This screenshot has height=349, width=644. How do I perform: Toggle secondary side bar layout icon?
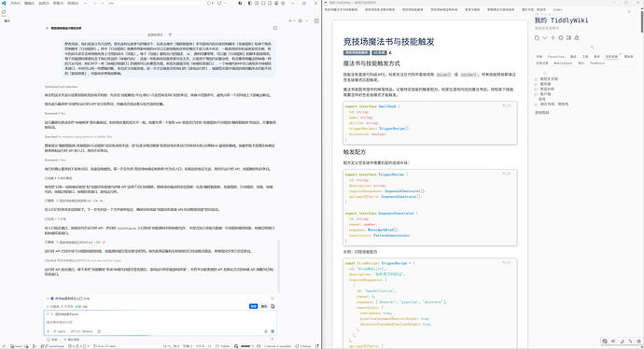point(270,4)
